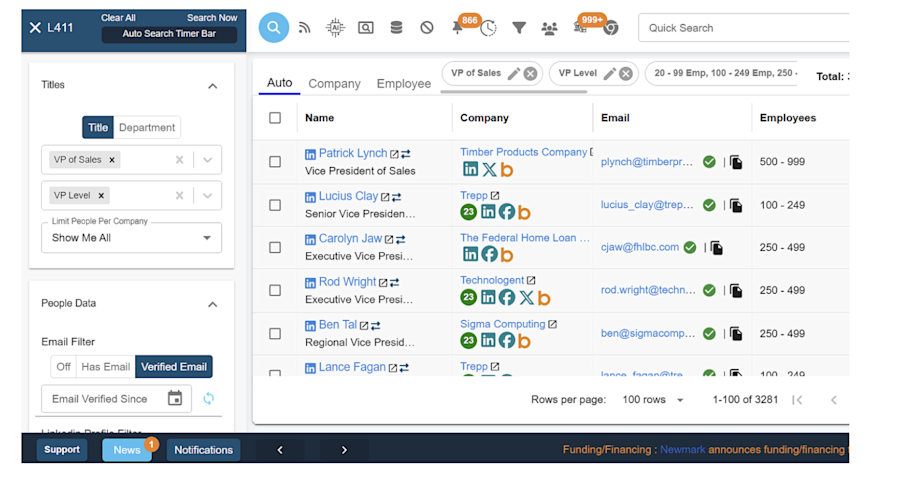Switch to the Employee tab
The height and width of the screenshot is (478, 900).
[404, 84]
